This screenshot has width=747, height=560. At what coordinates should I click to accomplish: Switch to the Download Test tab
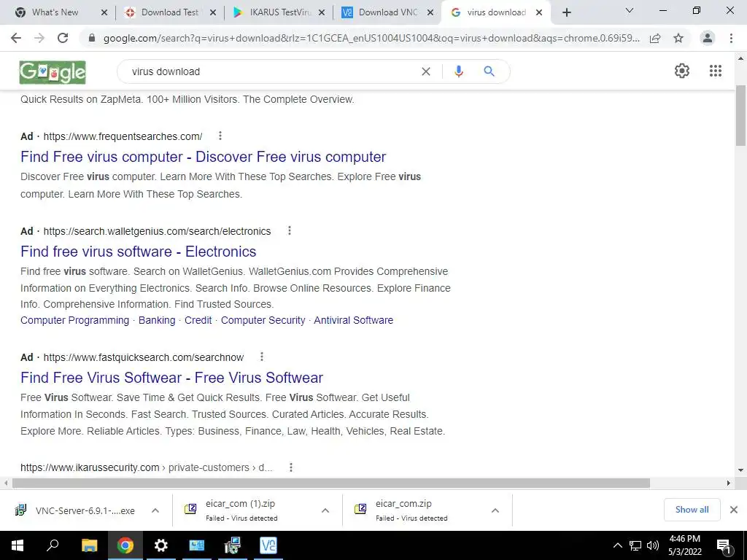tap(170, 12)
